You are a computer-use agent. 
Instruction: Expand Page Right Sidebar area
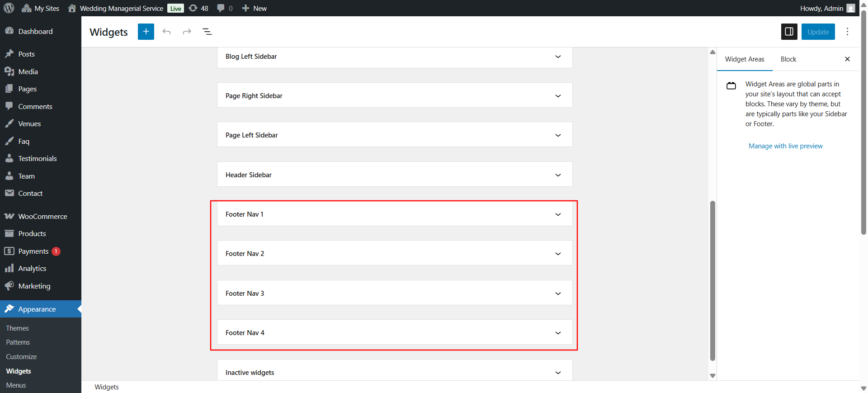click(395, 95)
